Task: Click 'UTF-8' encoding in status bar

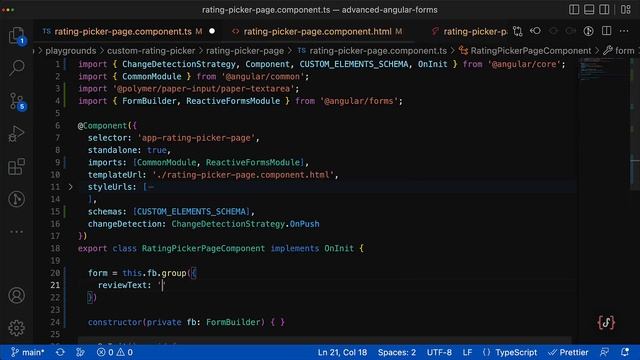Action: pyautogui.click(x=439, y=352)
